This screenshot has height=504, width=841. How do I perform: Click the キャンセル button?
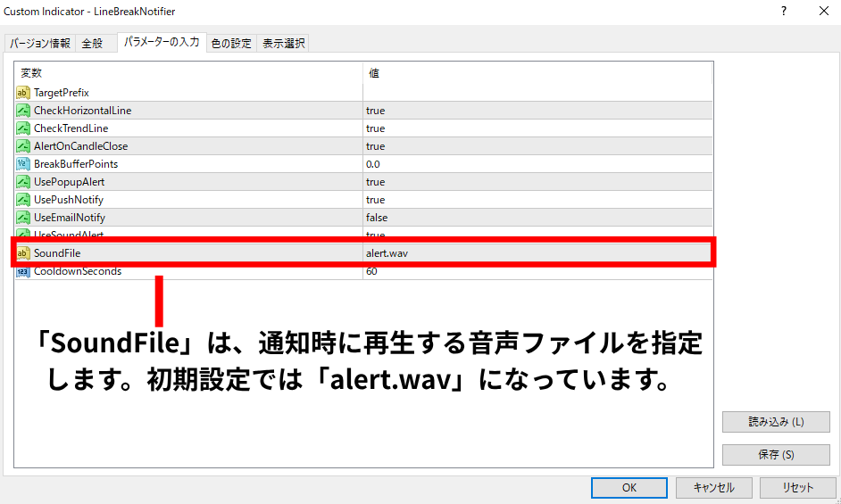pos(713,488)
